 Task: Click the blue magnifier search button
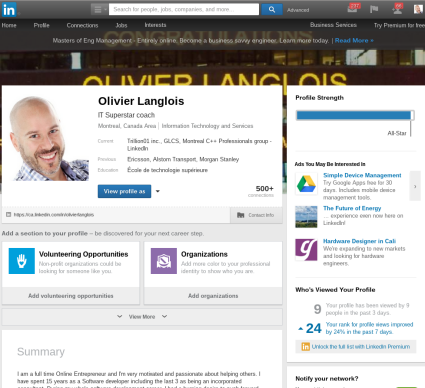click(x=272, y=9)
